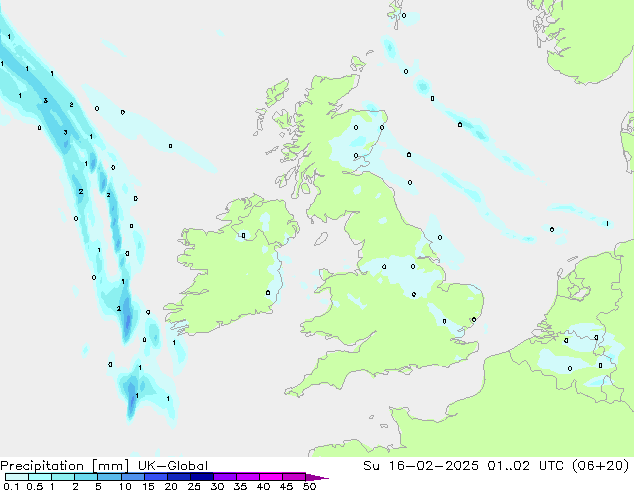Click the '50' legend scale label
Screen dimensions: 634x490
[309, 486]
